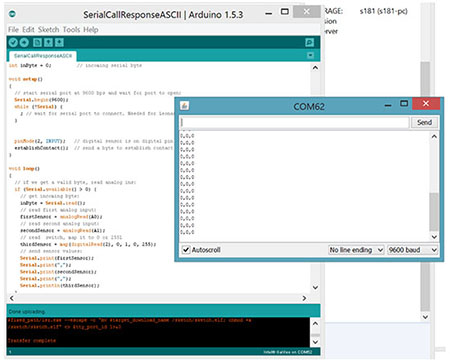
Task: Toggle the Autoscroll checkbox
Action: click(x=186, y=249)
